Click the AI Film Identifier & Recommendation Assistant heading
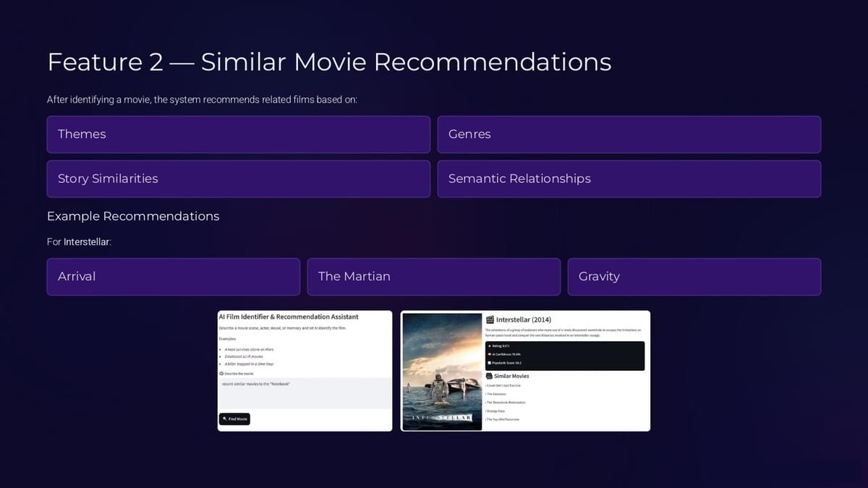 [x=289, y=317]
